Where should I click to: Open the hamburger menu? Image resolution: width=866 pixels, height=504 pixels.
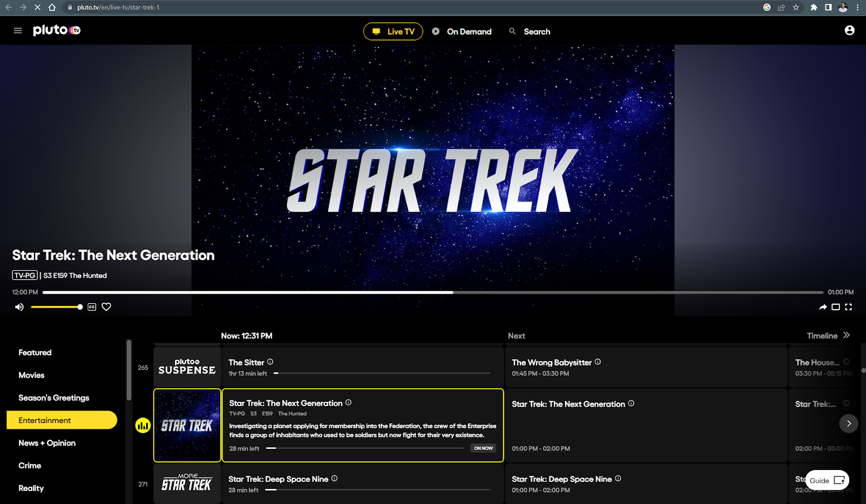pyautogui.click(x=18, y=31)
